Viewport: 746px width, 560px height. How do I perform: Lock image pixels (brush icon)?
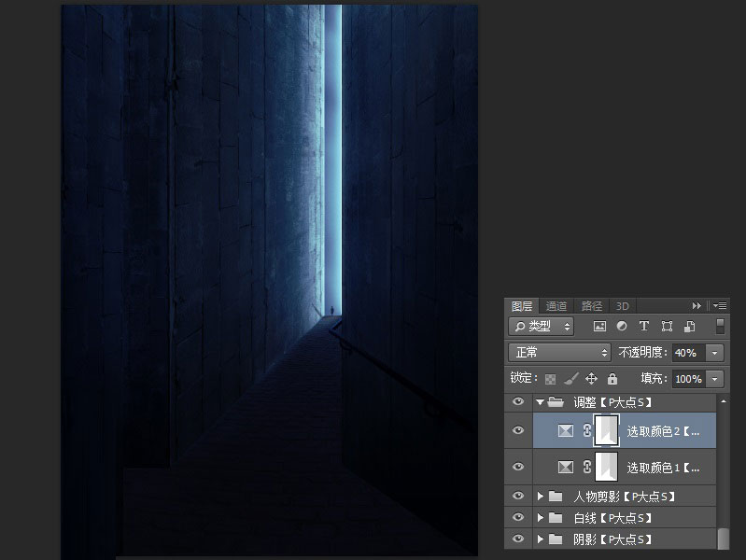[570, 379]
